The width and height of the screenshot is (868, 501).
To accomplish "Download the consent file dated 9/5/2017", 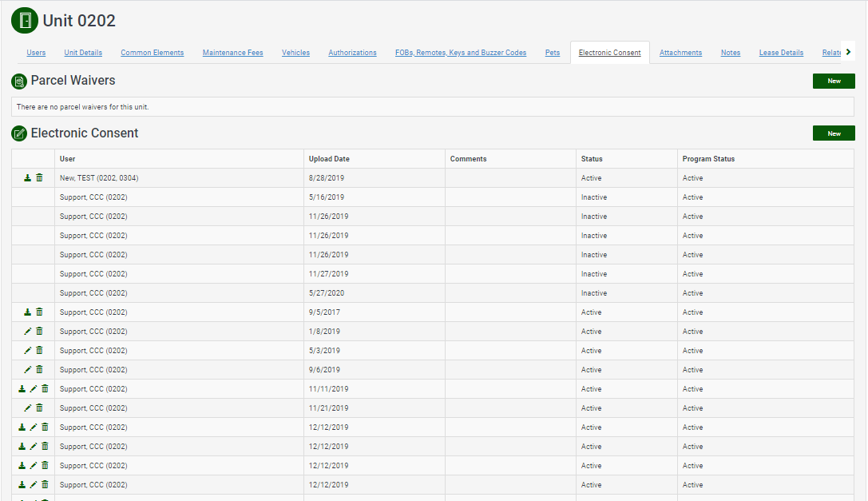I will pos(27,312).
